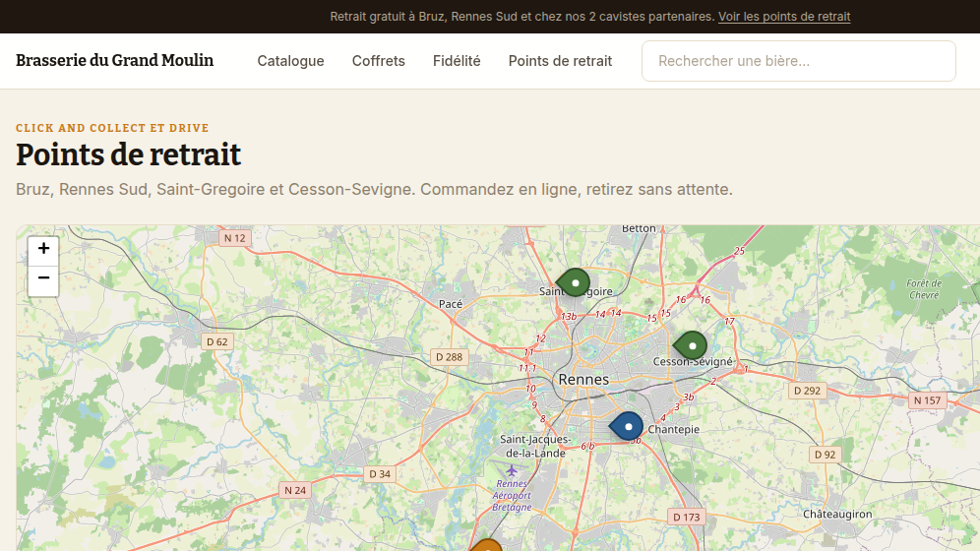This screenshot has height=551, width=980.
Task: Click the N 12 road shield
Action: pos(235,238)
